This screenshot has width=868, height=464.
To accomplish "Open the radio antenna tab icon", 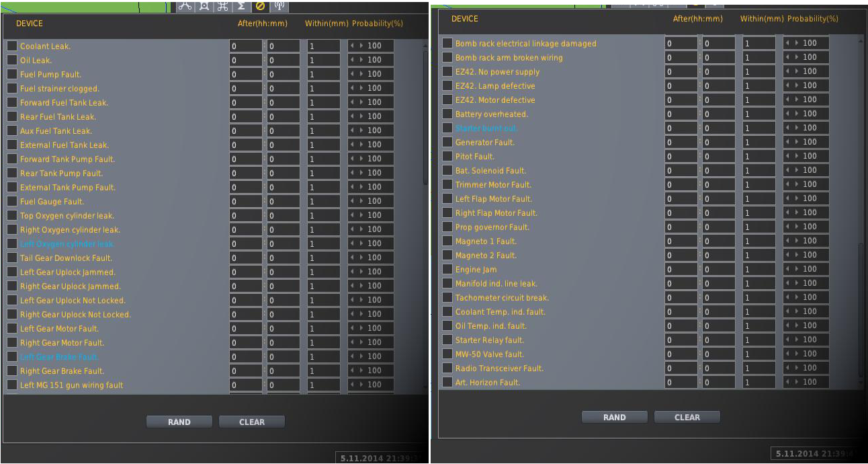I will point(279,6).
